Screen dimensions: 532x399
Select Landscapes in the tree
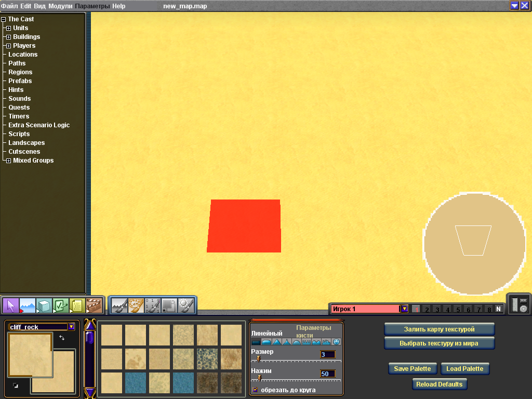26,142
